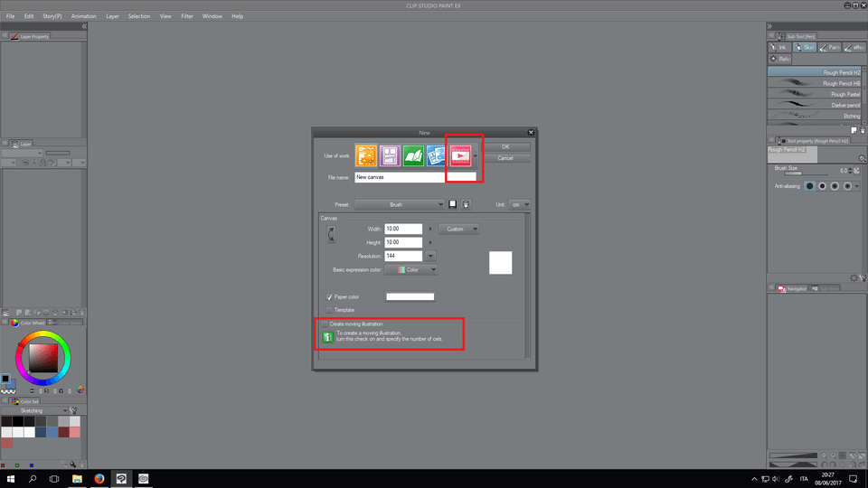Click the white paper color swatch
Screen dimensions: 868x488
[x=410, y=296]
